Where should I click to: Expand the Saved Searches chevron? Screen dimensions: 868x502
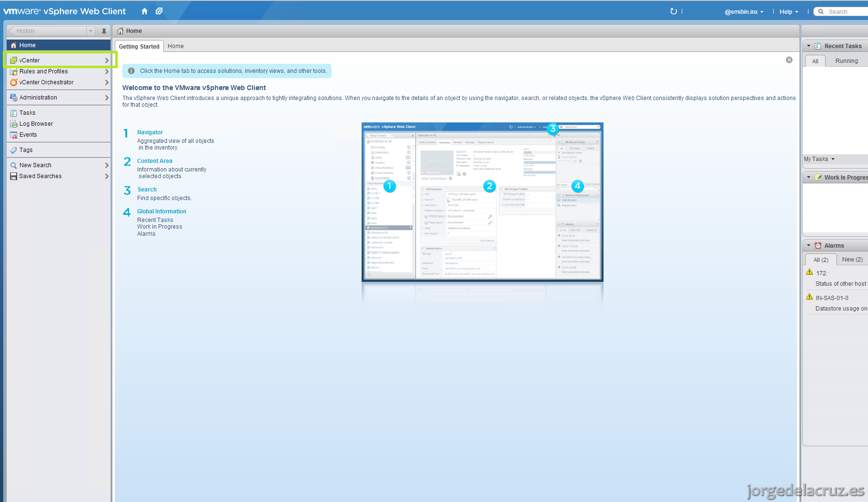(107, 176)
